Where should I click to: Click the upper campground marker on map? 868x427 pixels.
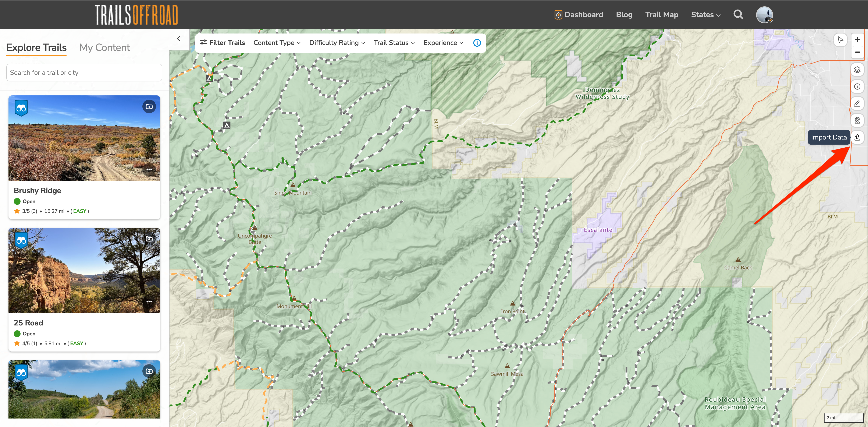point(209,78)
